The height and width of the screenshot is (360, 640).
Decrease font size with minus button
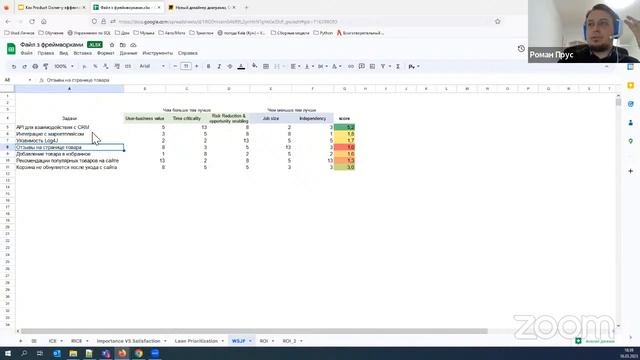(x=175, y=66)
